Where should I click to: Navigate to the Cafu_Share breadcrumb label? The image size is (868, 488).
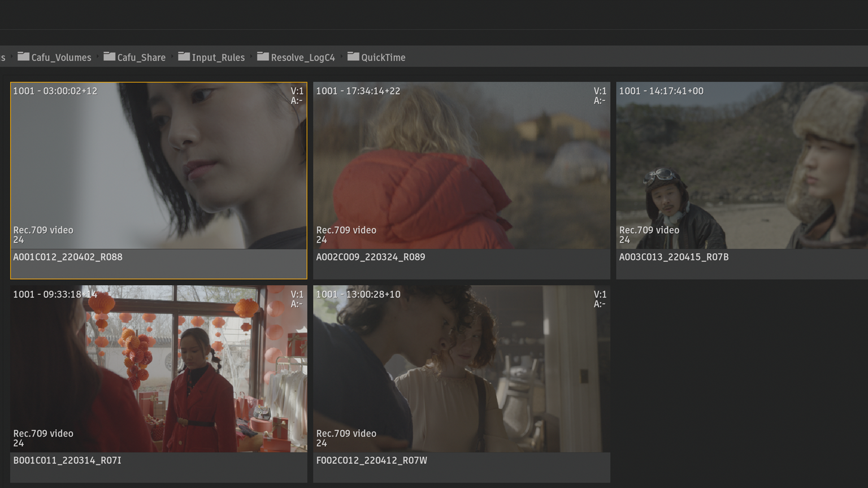tap(141, 58)
